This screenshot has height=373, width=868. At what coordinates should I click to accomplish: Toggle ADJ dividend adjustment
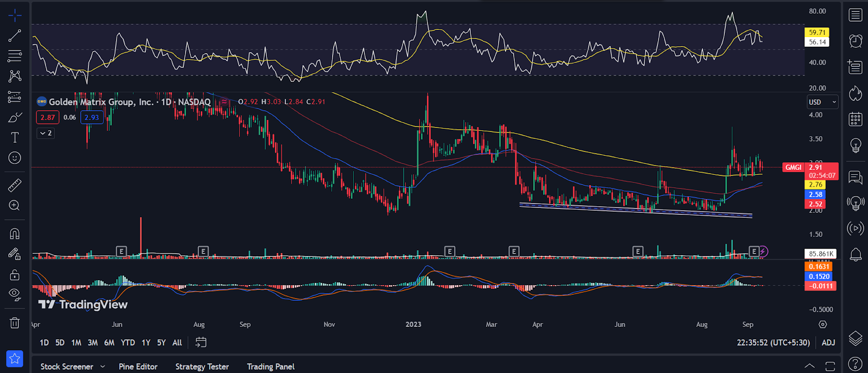[x=828, y=343]
